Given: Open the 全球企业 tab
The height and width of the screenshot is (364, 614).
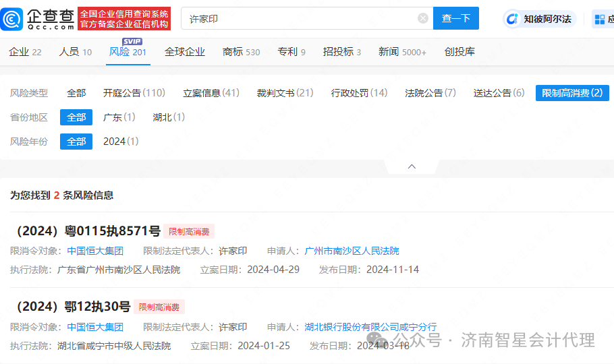Looking at the screenshot, I should [184, 52].
